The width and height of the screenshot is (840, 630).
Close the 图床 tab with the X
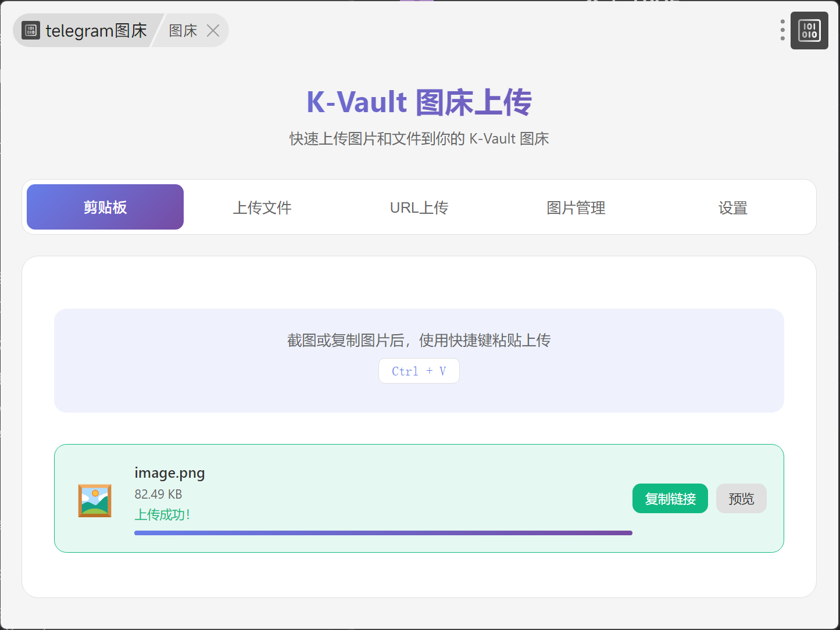[213, 31]
